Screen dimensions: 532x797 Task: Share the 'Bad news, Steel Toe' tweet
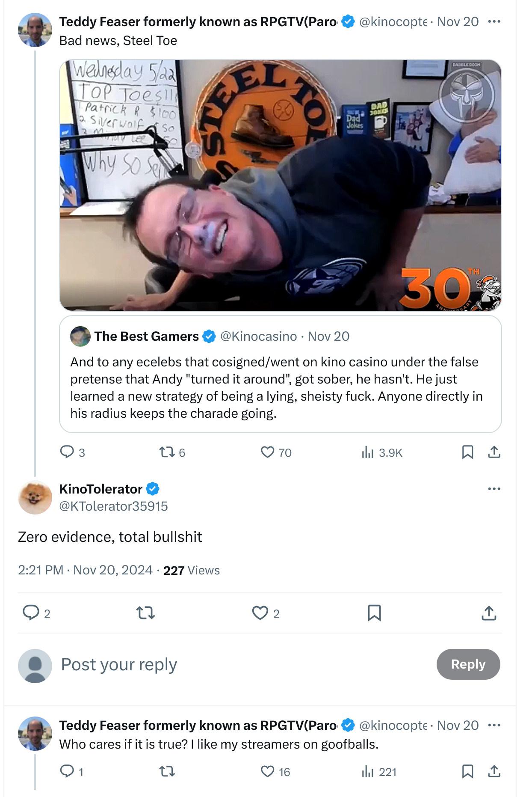tap(494, 452)
